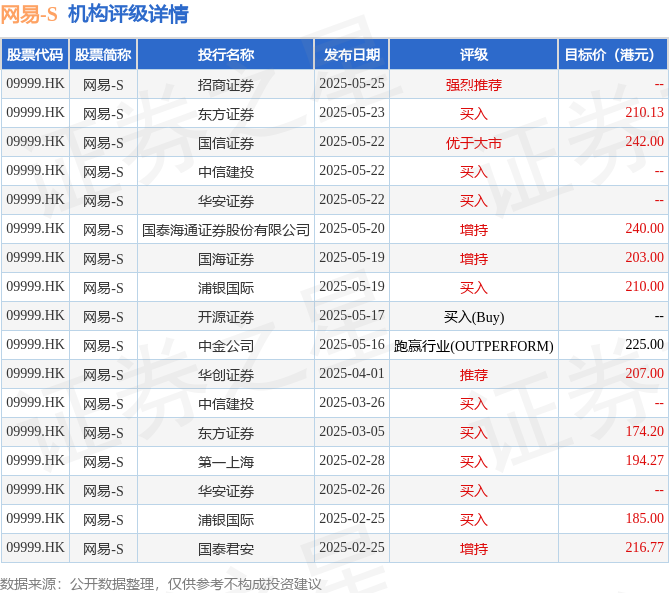
Task: Click target price 242.00
Action: point(644,142)
